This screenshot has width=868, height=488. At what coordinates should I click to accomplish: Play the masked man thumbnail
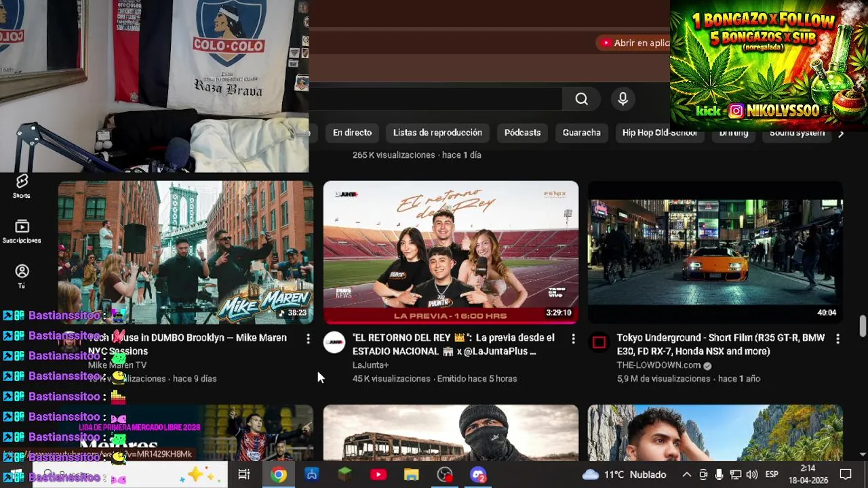[x=451, y=432]
